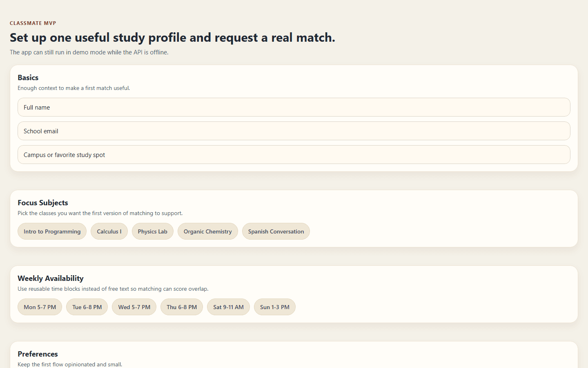This screenshot has height=368, width=588.
Task: Toggle the Intro to Programming subject chip
Action: coord(52,231)
